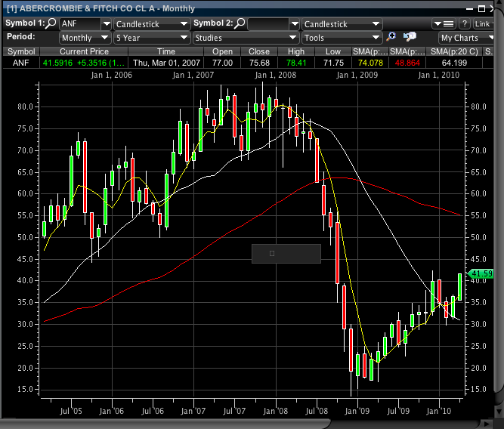
Task: Click the zoom-in magnifier icon
Action: coord(391,36)
